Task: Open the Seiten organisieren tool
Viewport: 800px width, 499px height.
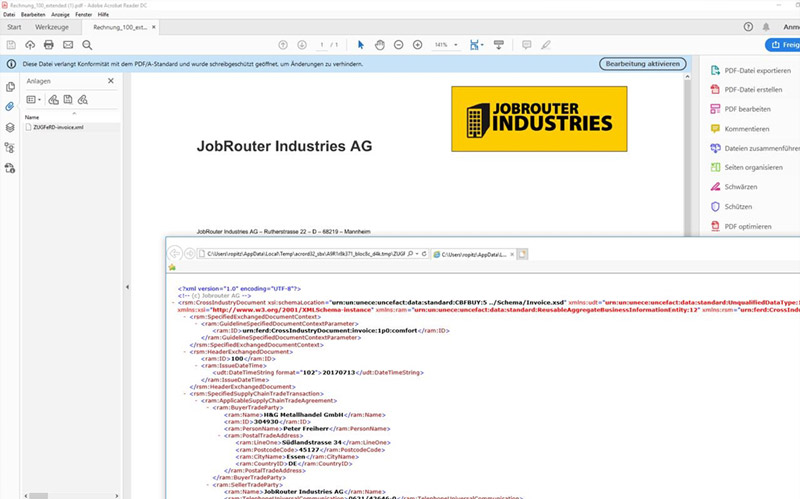Action: coord(746,167)
